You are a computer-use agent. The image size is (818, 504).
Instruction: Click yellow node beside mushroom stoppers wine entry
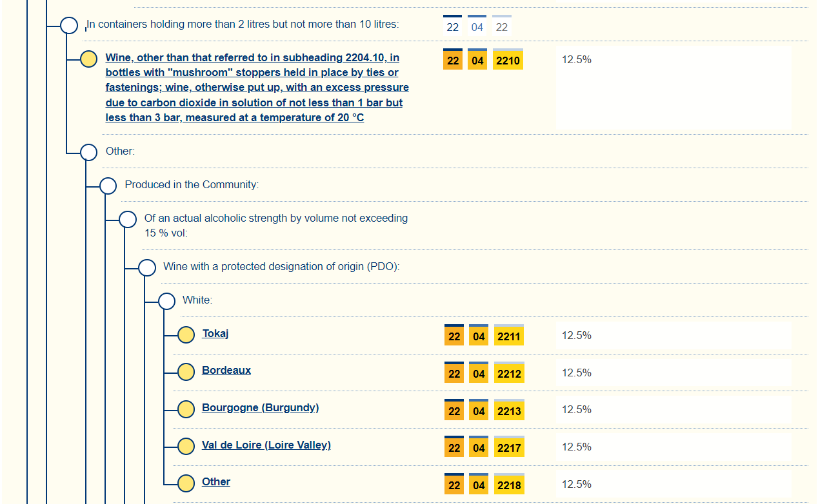click(88, 59)
